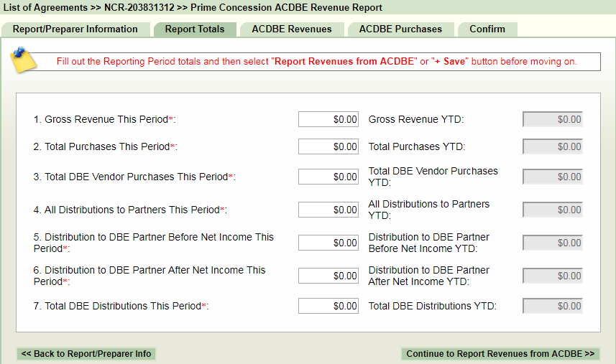Screen dimensions: 616x364
Task: Select Distribution Before Net Income This Period field
Action: [x=328, y=243]
